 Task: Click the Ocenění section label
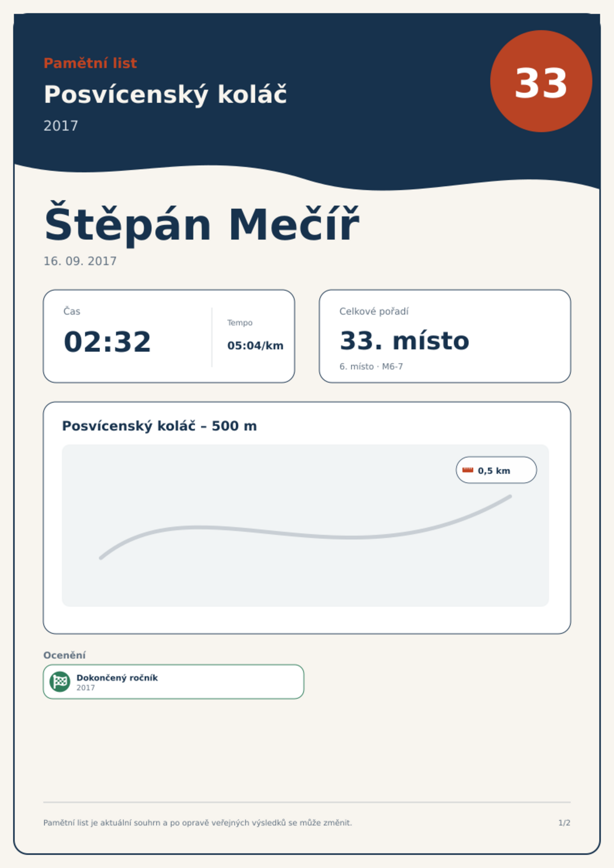pyautogui.click(x=65, y=655)
